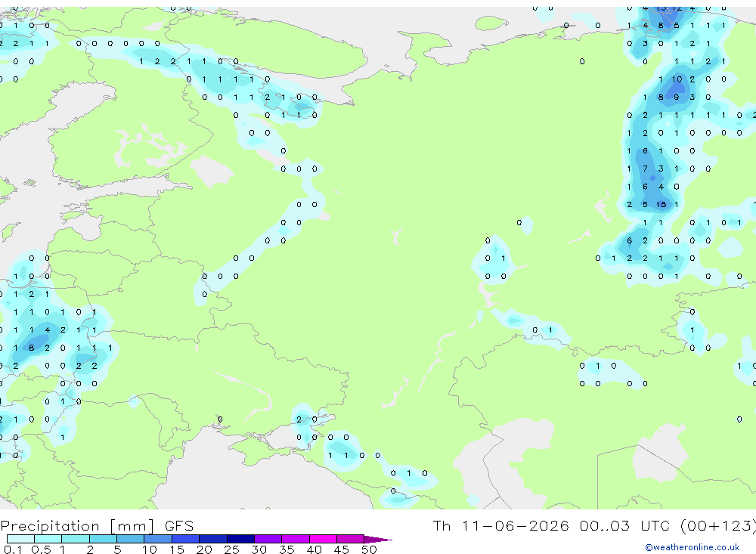Click the purple 30–35 mm legend swatch
This screenshot has height=554, width=756.
pyautogui.click(x=268, y=539)
